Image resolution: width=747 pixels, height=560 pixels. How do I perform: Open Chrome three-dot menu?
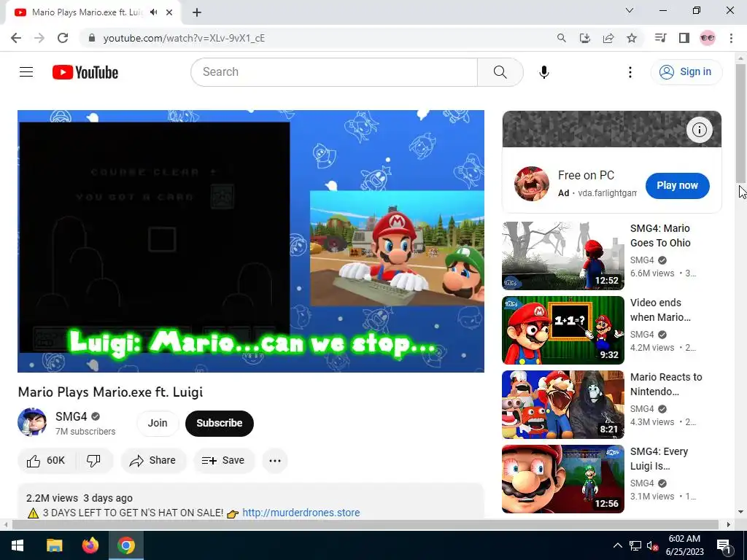(731, 38)
